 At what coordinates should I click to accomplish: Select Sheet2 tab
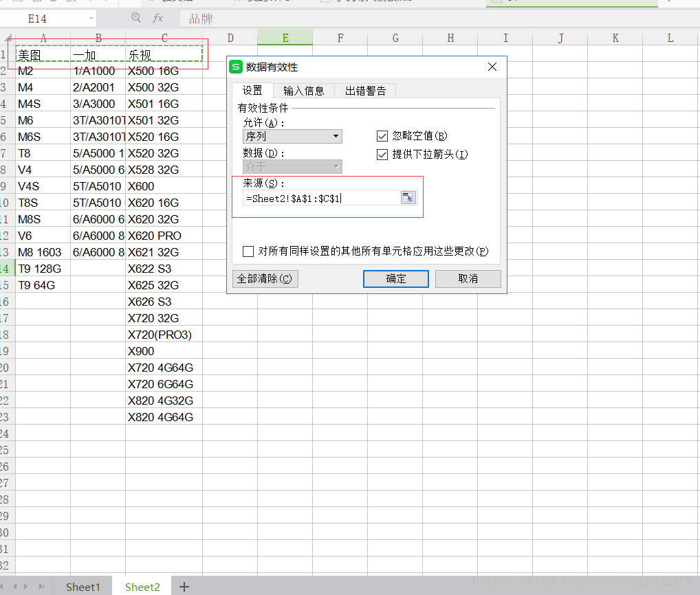point(142,587)
